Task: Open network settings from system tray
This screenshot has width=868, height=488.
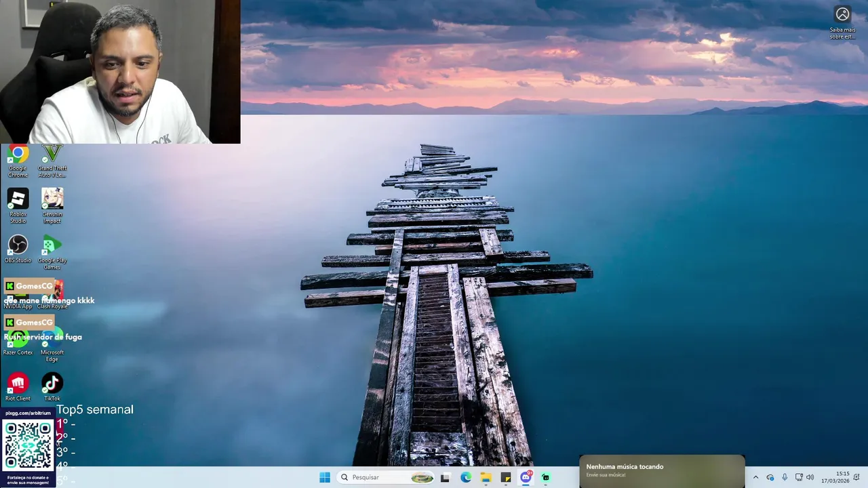Action: 799,477
